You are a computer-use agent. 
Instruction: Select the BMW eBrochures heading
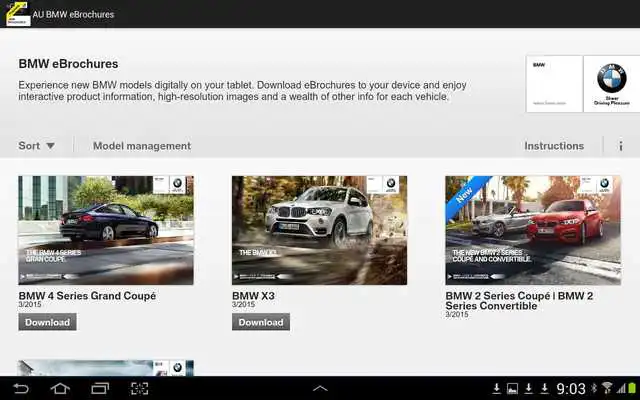click(68, 64)
